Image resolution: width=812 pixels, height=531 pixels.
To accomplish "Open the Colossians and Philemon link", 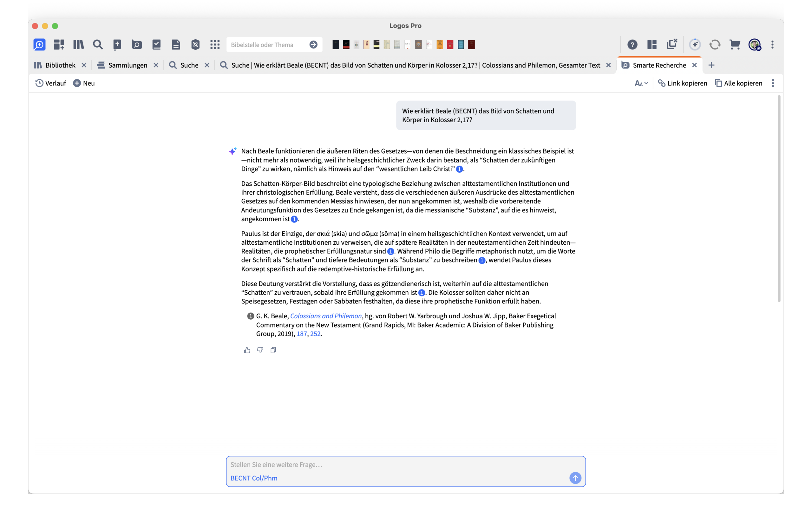I will tap(326, 316).
